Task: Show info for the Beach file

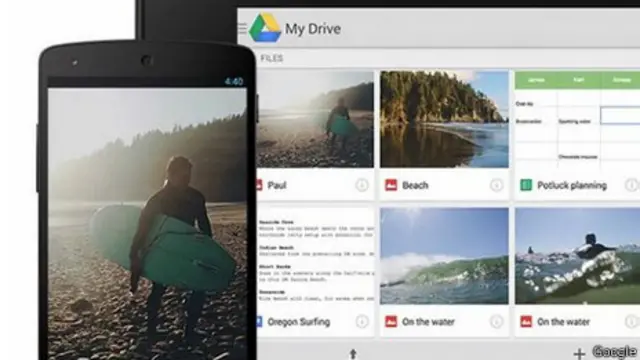Action: click(496, 185)
